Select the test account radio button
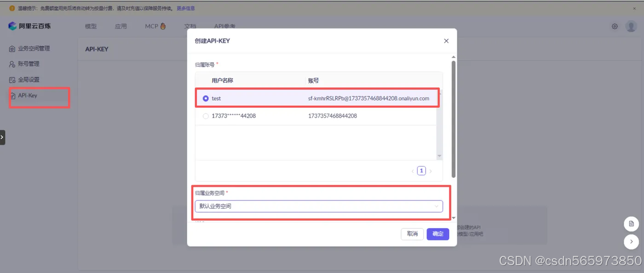The image size is (644, 273). click(x=206, y=98)
